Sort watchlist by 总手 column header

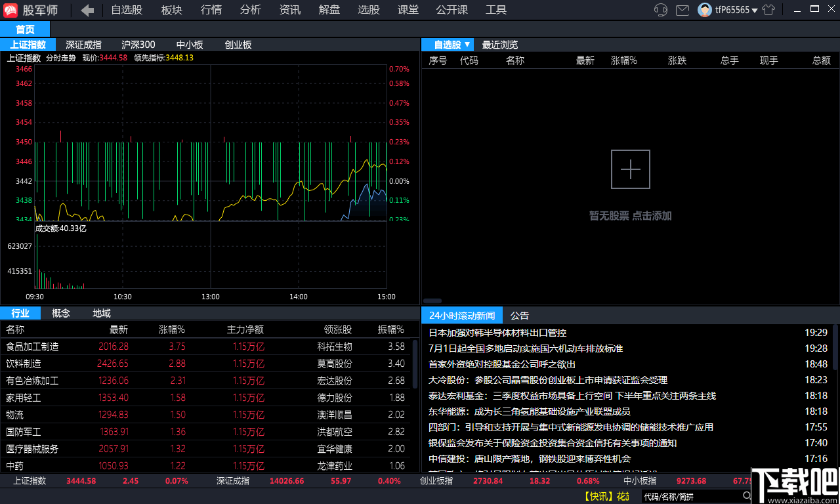(730, 60)
